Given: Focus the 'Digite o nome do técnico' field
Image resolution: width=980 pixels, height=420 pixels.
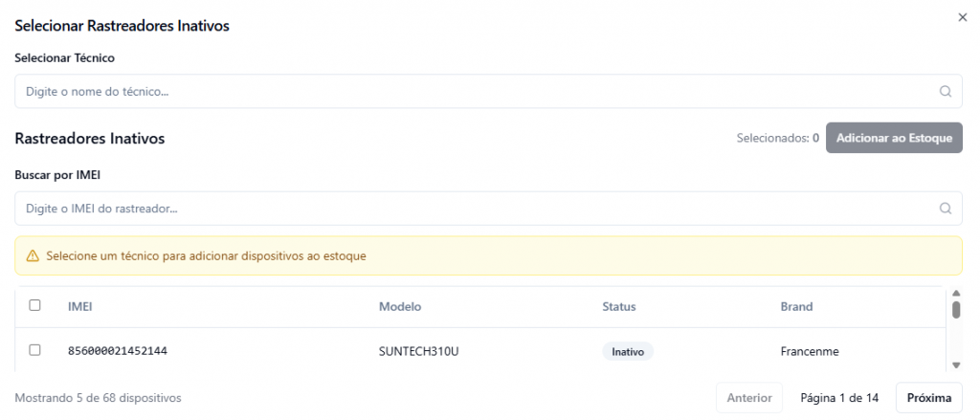Looking at the screenshot, I should [489, 91].
